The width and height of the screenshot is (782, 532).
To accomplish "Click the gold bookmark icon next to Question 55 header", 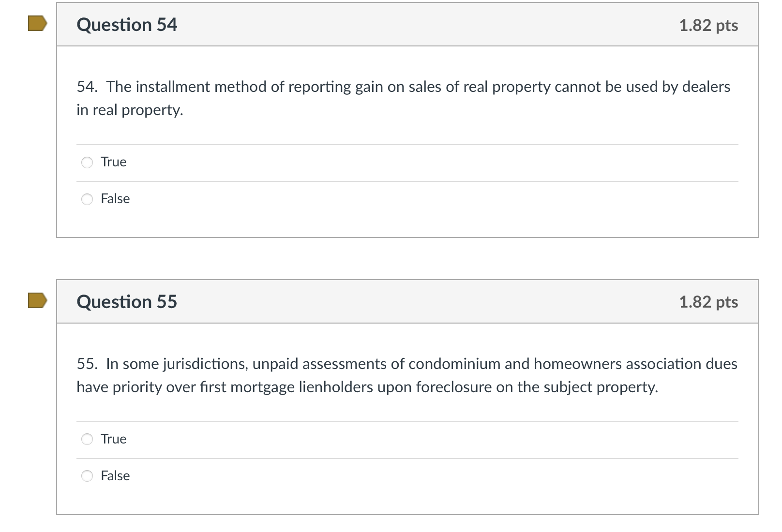I will pos(36,301).
